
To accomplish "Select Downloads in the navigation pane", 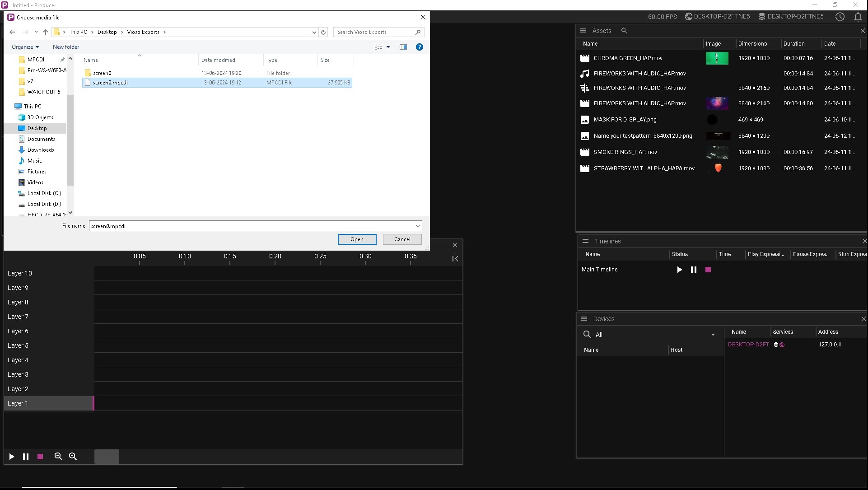I will pyautogui.click(x=41, y=150).
